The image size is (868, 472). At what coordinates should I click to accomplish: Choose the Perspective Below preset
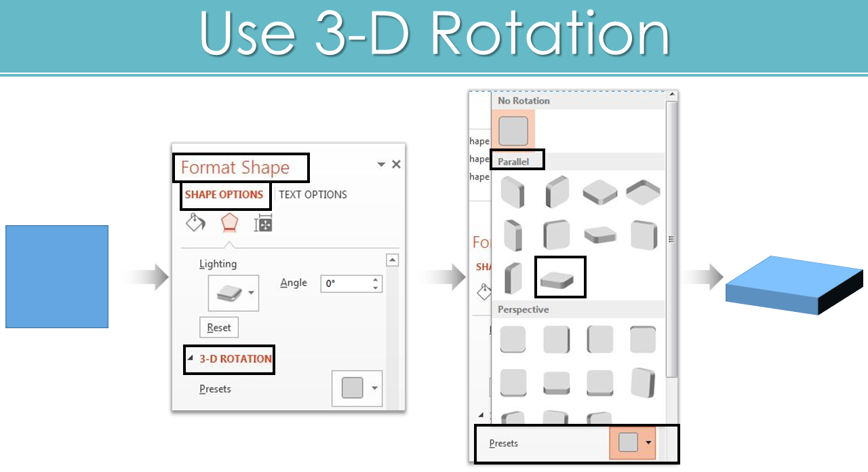pyautogui.click(x=643, y=340)
